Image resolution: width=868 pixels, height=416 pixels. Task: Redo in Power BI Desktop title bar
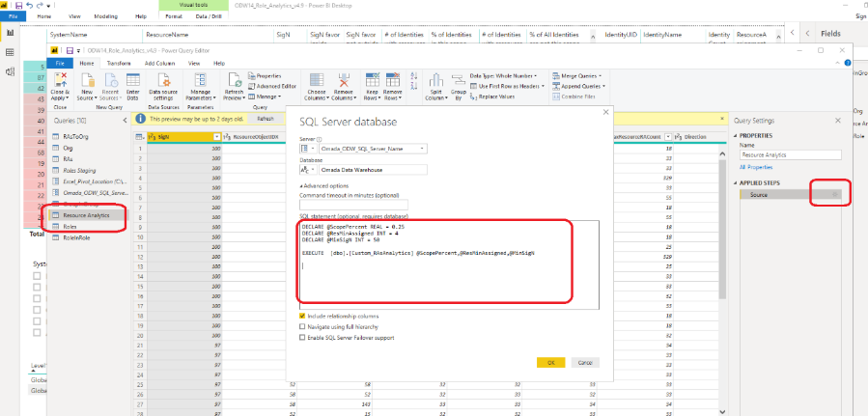(40, 6)
